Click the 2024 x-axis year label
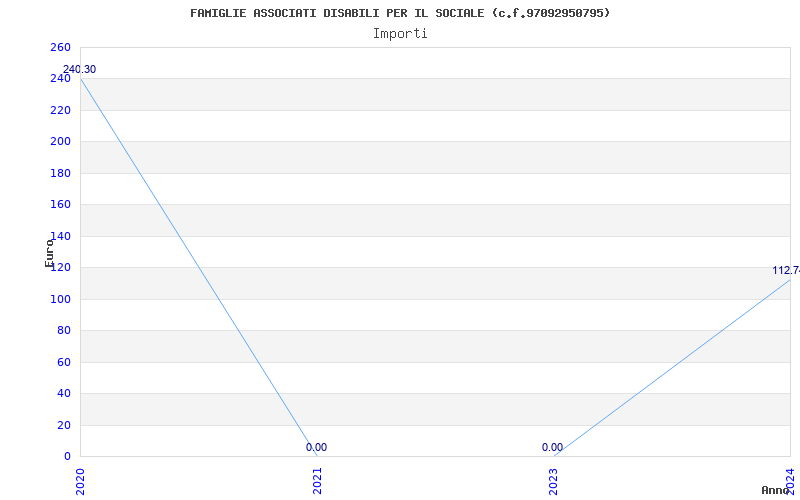 [x=790, y=481]
